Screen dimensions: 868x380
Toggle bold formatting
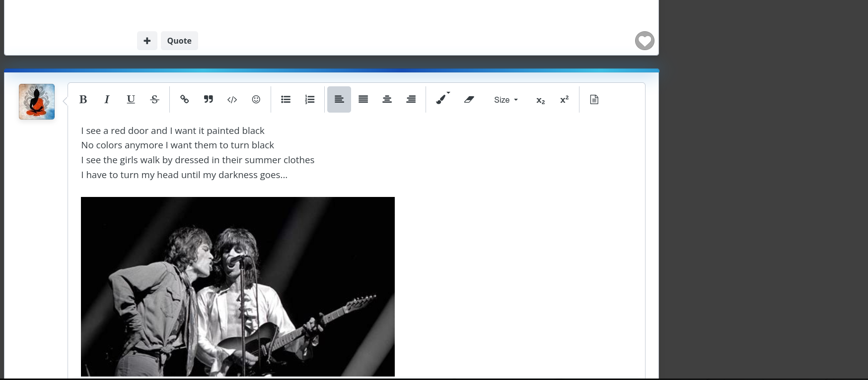[x=83, y=100]
